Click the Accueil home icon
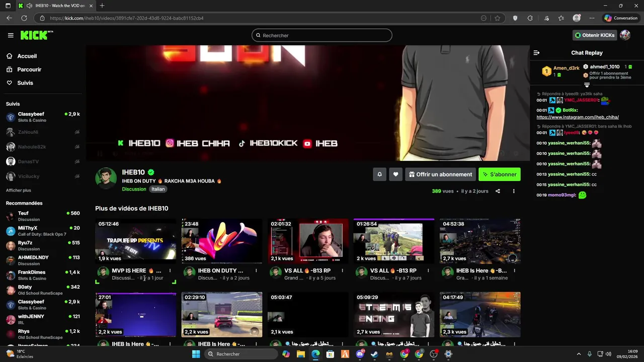 (10, 56)
